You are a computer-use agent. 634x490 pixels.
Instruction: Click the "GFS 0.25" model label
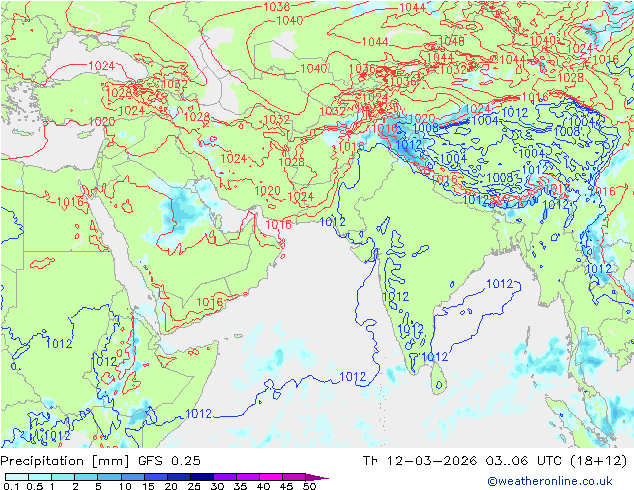(x=169, y=460)
